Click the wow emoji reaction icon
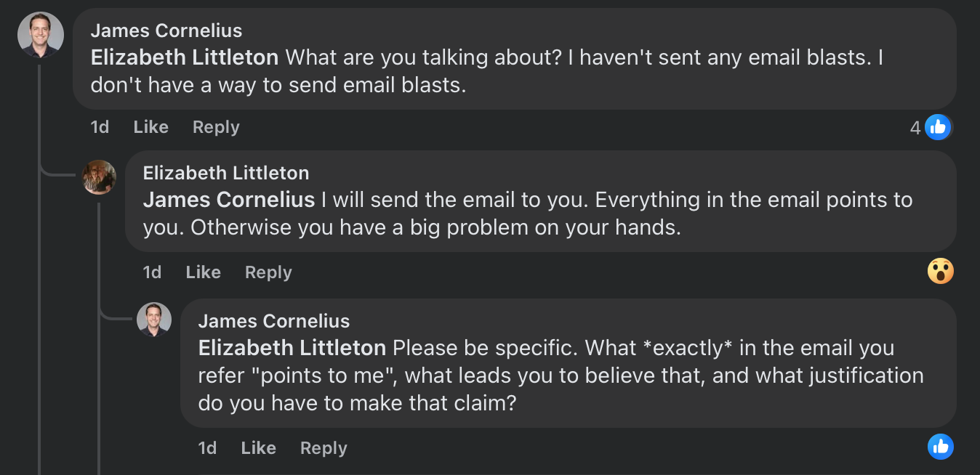 point(940,272)
